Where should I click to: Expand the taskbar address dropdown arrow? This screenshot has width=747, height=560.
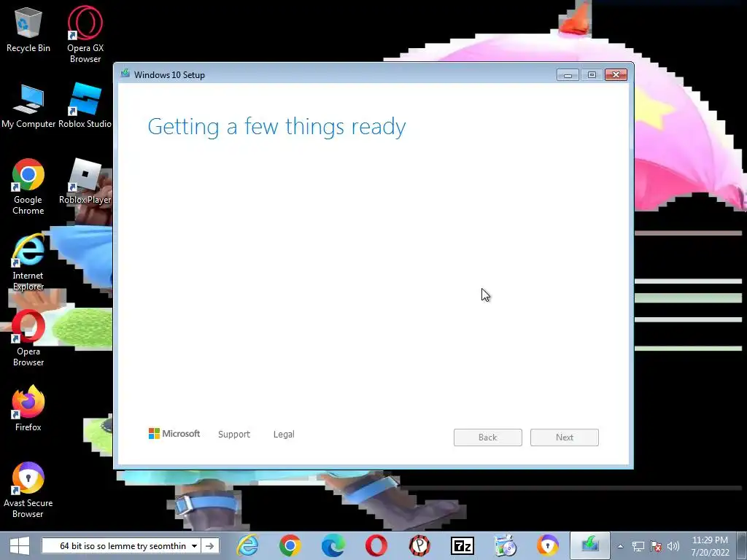click(x=194, y=545)
